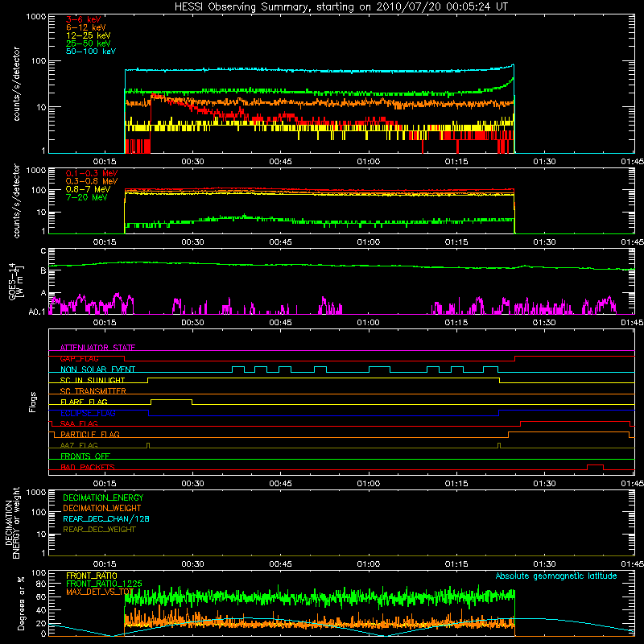Viewport: 644px width, 644px height.
Task: Click the 0.1-0.3 MeV legend label
Action: click(x=92, y=173)
